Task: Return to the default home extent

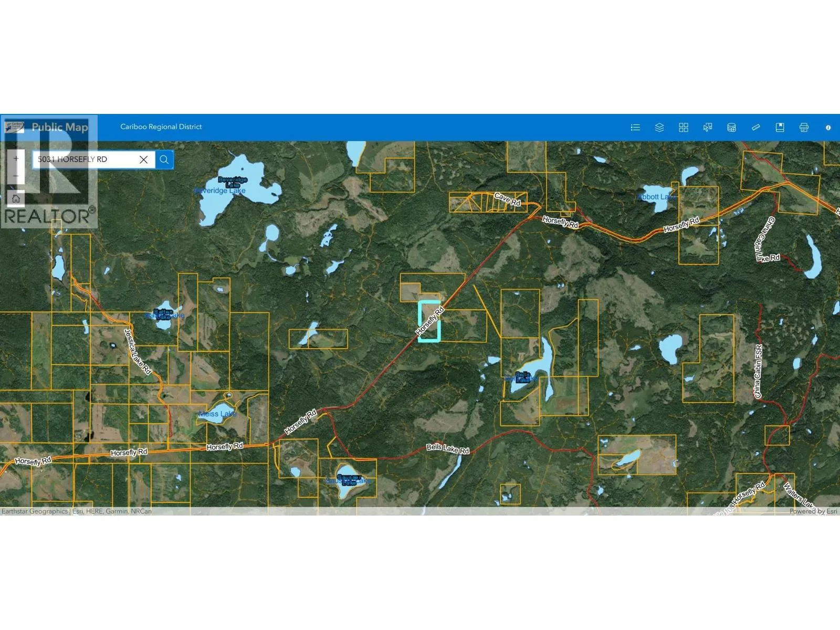Action: click(x=16, y=198)
